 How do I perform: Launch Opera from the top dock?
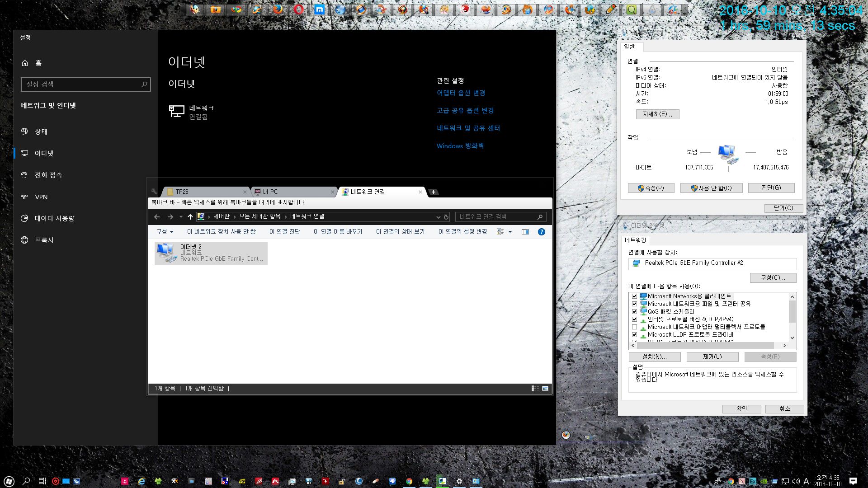pyautogui.click(x=299, y=9)
